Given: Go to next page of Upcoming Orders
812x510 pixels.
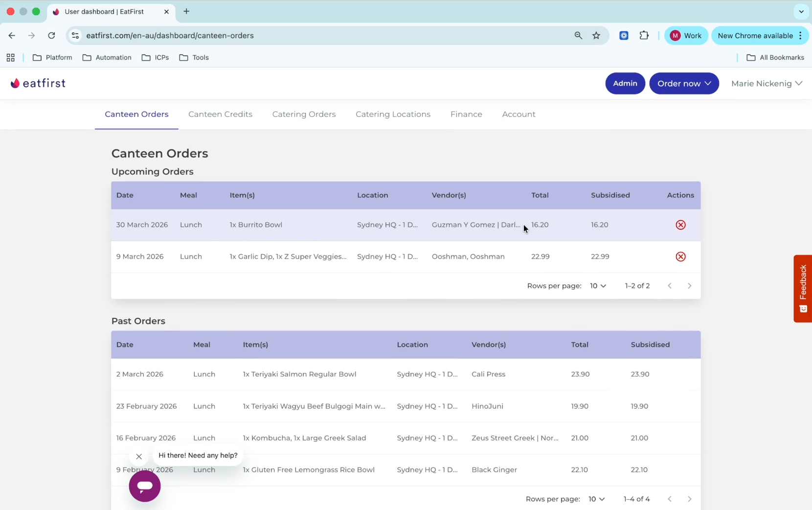Looking at the screenshot, I should 689,286.
